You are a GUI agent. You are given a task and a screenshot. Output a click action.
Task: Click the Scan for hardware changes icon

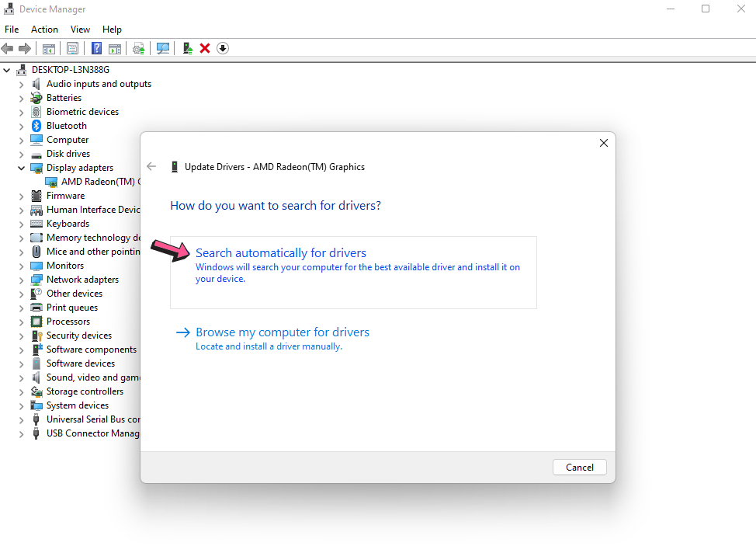pos(163,48)
